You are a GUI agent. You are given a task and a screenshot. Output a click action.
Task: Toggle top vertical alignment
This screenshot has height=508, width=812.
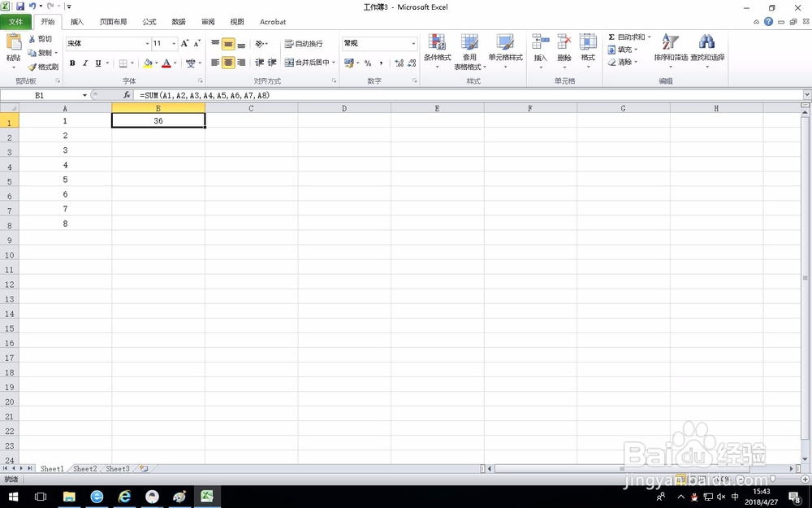click(x=215, y=44)
